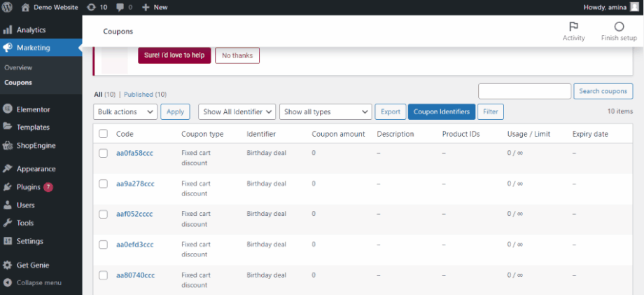Click the Tools wrench icon
Screen dimensions: 644x295
[7, 223]
